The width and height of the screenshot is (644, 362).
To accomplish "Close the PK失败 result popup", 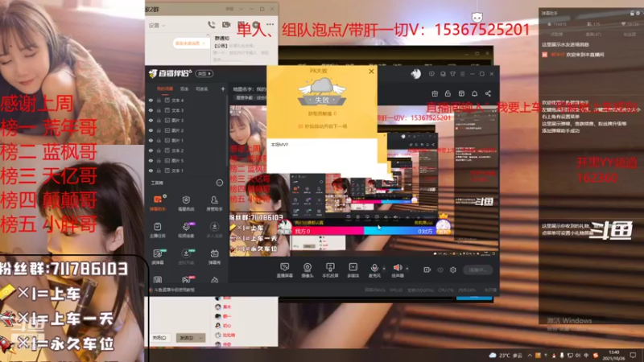I will [x=371, y=72].
